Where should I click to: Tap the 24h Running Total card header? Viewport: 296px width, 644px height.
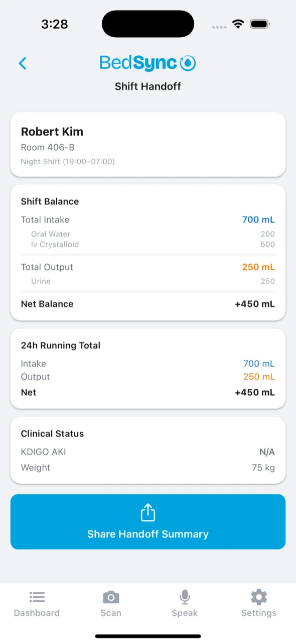(60, 346)
